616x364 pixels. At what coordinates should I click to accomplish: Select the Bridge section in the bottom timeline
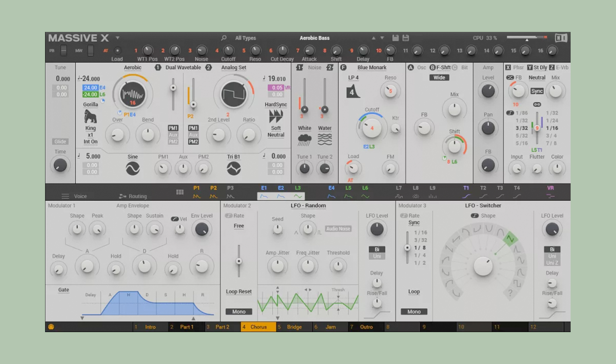tap(294, 327)
